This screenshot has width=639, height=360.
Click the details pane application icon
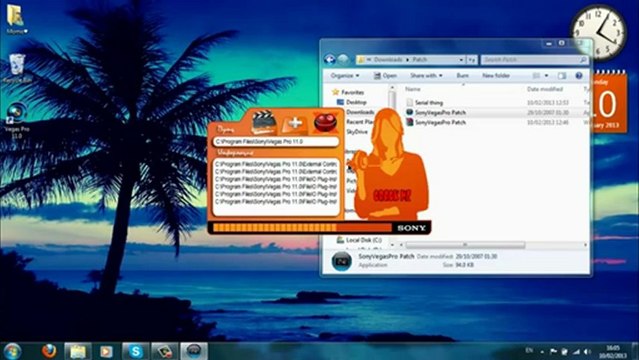(342, 261)
